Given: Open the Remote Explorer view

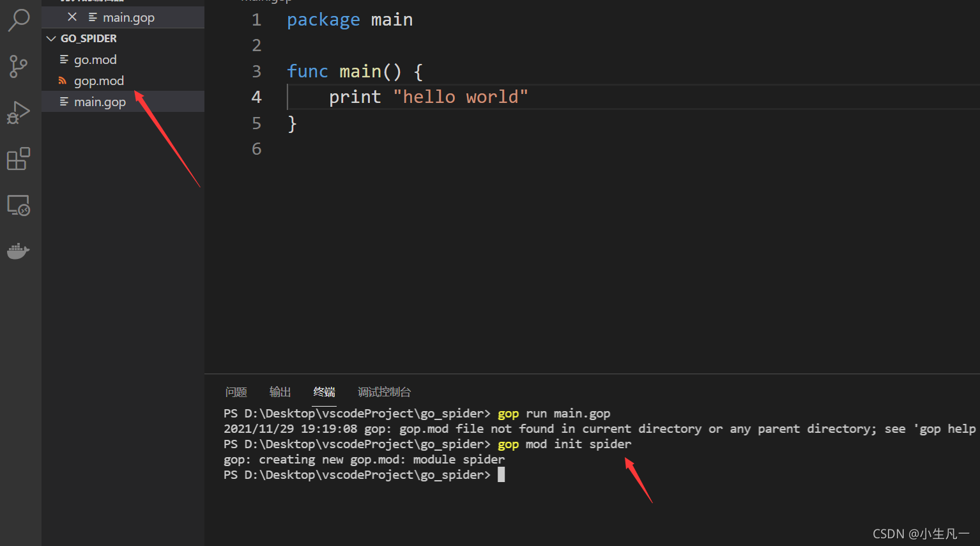Looking at the screenshot, I should click(19, 205).
